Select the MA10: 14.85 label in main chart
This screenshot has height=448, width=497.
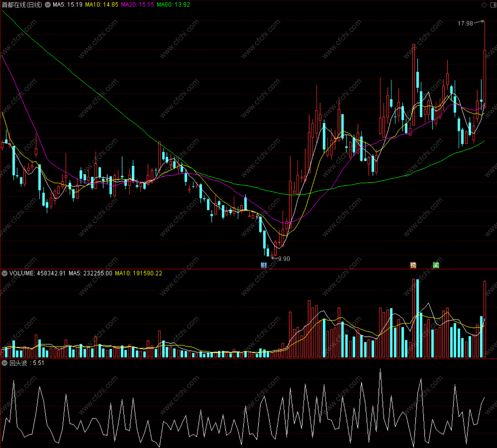[x=101, y=5]
